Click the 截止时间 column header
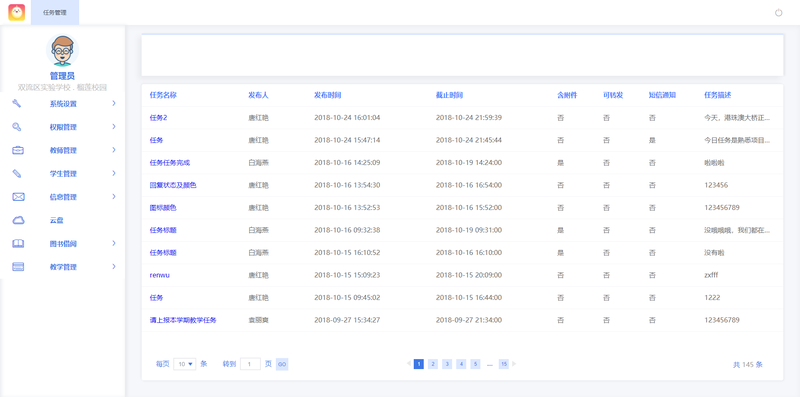 click(x=449, y=95)
